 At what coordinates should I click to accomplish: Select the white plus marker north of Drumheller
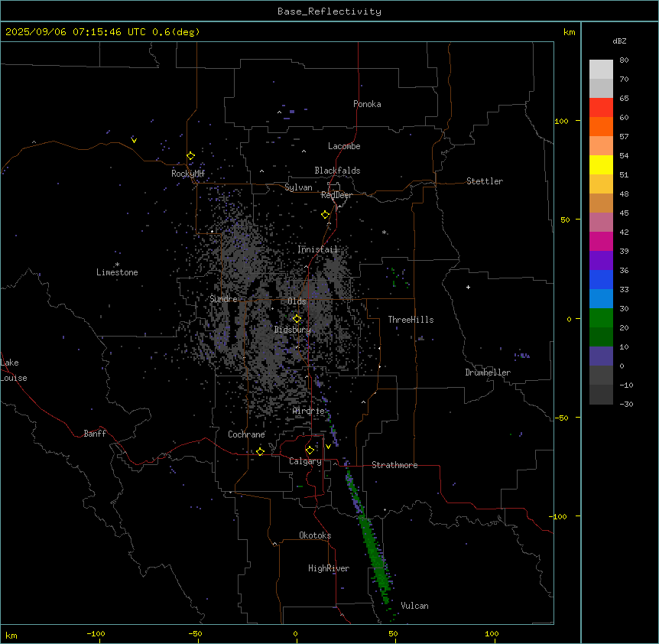pos(468,287)
